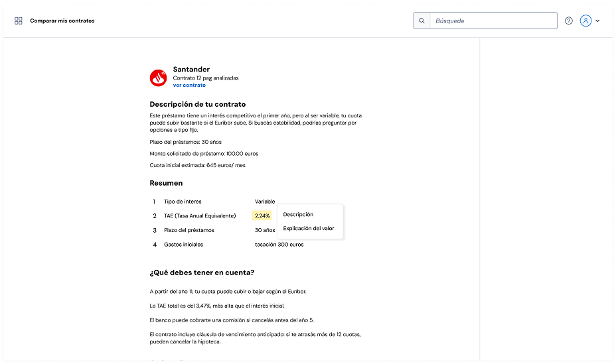Click the 'tasación 300 euros' value
The image size is (616, 364).
pos(279,245)
